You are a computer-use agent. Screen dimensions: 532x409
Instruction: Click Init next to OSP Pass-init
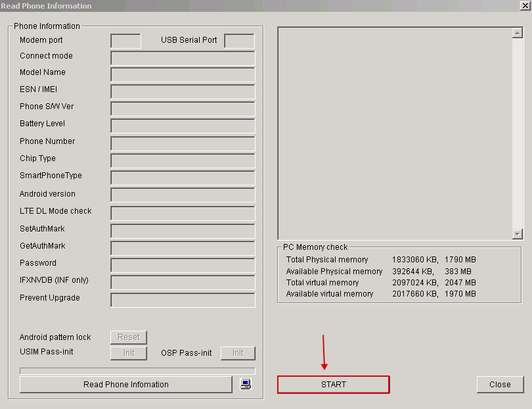pyautogui.click(x=238, y=353)
